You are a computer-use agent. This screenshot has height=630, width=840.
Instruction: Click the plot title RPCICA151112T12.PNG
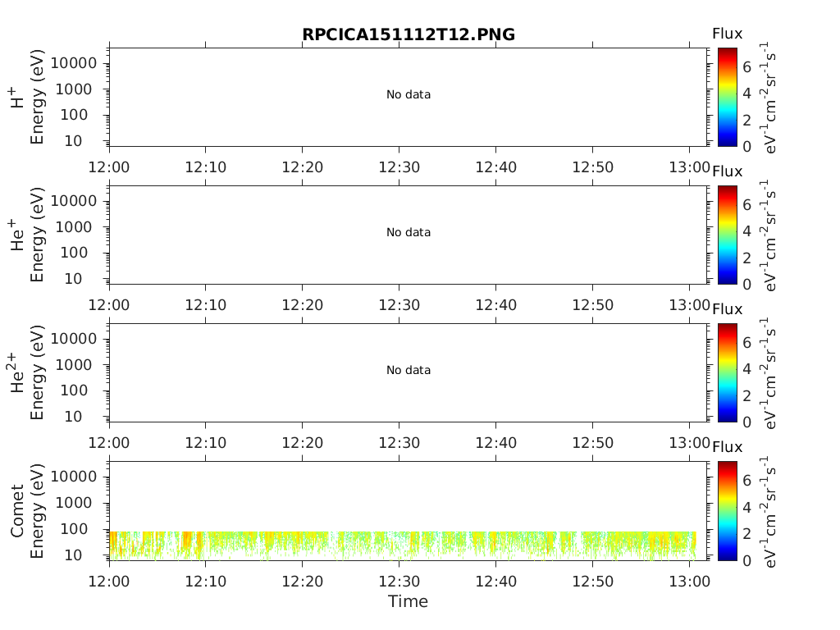click(x=409, y=34)
